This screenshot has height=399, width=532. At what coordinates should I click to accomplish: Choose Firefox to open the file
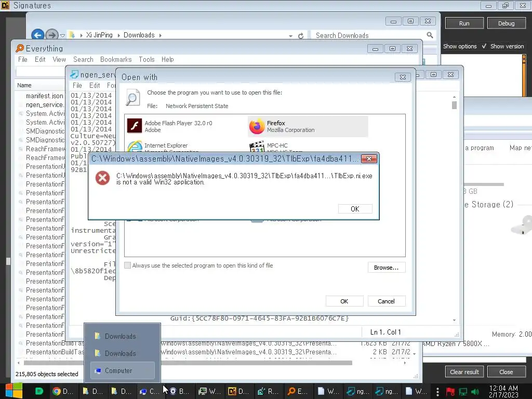(308, 126)
